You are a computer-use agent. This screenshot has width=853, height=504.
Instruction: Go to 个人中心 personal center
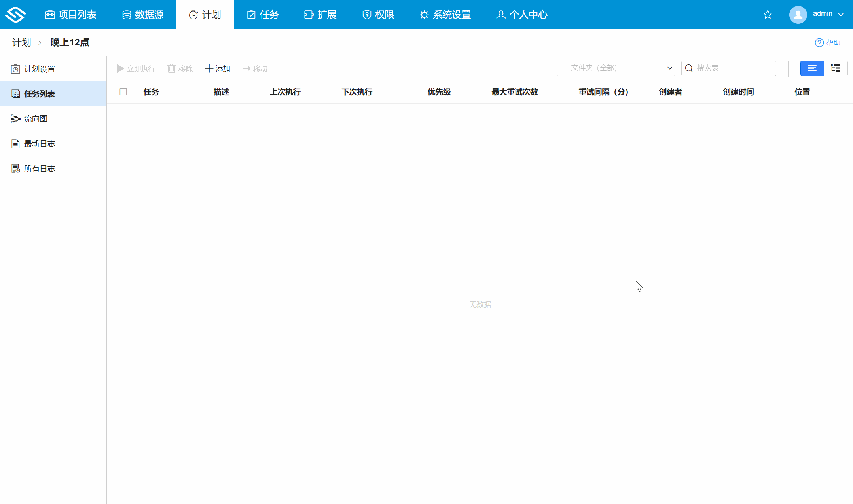click(521, 15)
